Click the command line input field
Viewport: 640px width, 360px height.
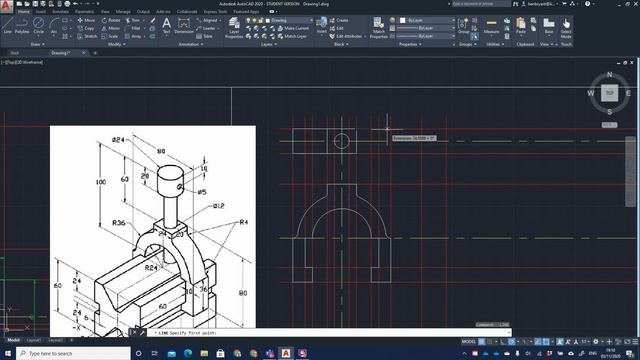[329, 333]
